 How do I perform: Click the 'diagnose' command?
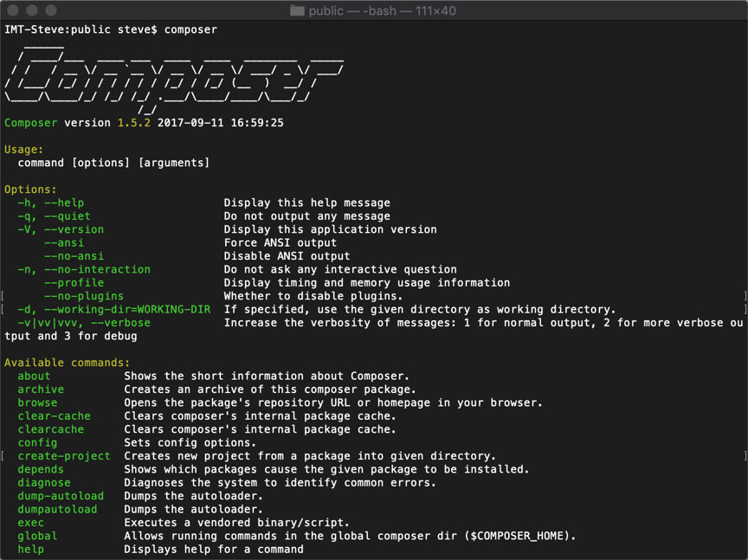point(44,483)
